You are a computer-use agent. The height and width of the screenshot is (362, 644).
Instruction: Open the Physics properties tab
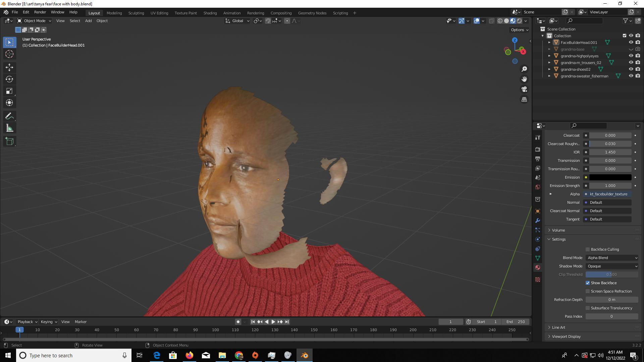(x=538, y=239)
